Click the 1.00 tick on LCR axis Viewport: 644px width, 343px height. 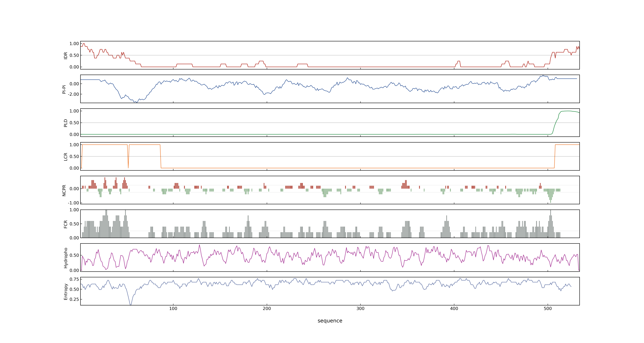[x=74, y=145]
